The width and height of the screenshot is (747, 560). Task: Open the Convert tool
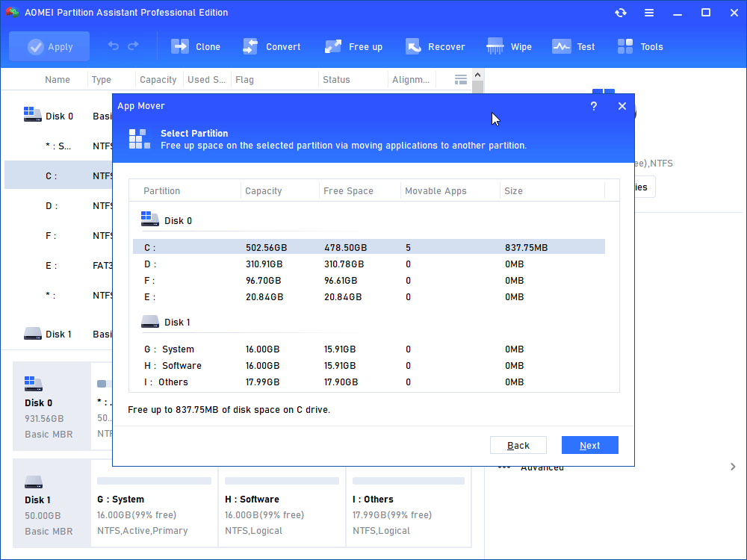272,46
